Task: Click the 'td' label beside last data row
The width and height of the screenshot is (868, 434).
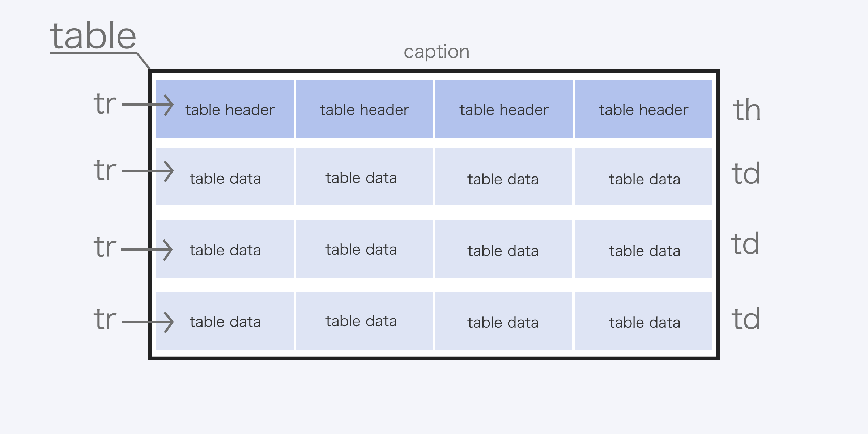Action: click(x=745, y=319)
